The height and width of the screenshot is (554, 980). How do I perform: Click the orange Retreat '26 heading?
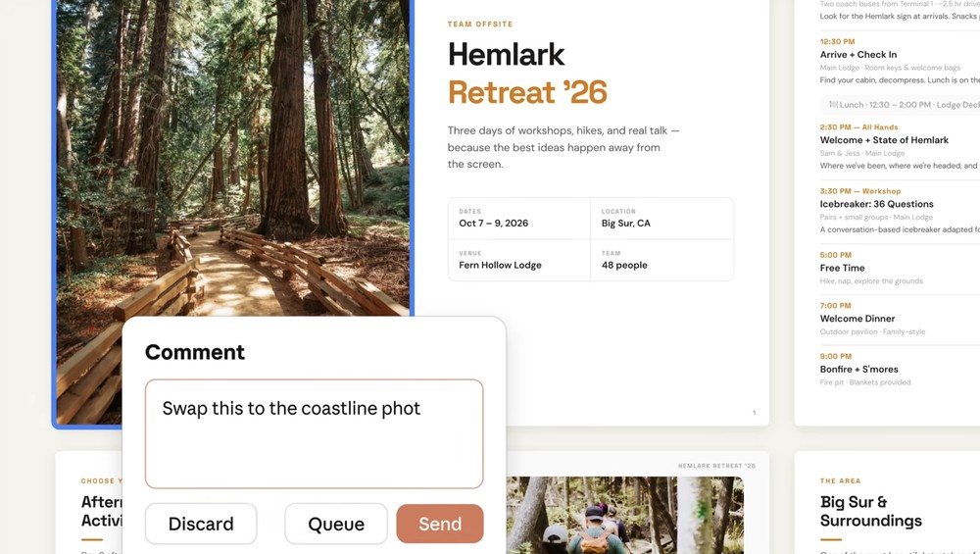(527, 92)
